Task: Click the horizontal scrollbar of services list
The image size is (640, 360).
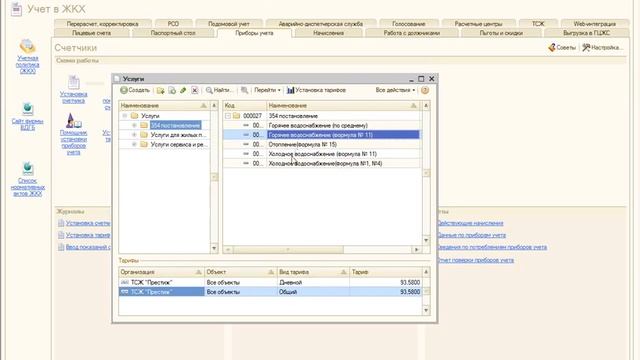Action: tap(288, 249)
